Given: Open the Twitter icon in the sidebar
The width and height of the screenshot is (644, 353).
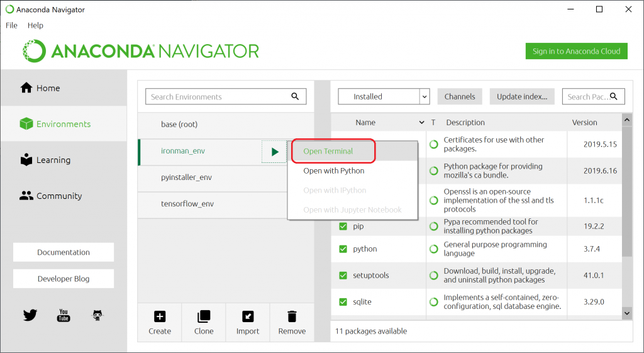Looking at the screenshot, I should tap(30, 315).
